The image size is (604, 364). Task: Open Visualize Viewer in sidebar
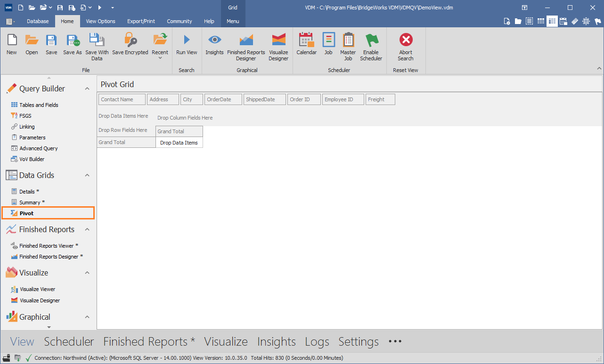[x=37, y=289]
